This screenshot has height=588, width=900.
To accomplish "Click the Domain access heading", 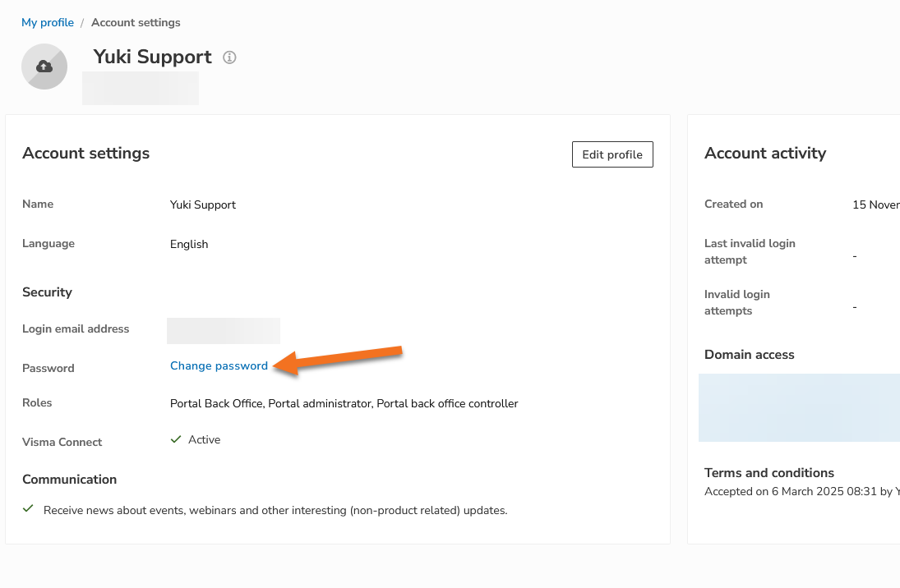I will [749, 355].
